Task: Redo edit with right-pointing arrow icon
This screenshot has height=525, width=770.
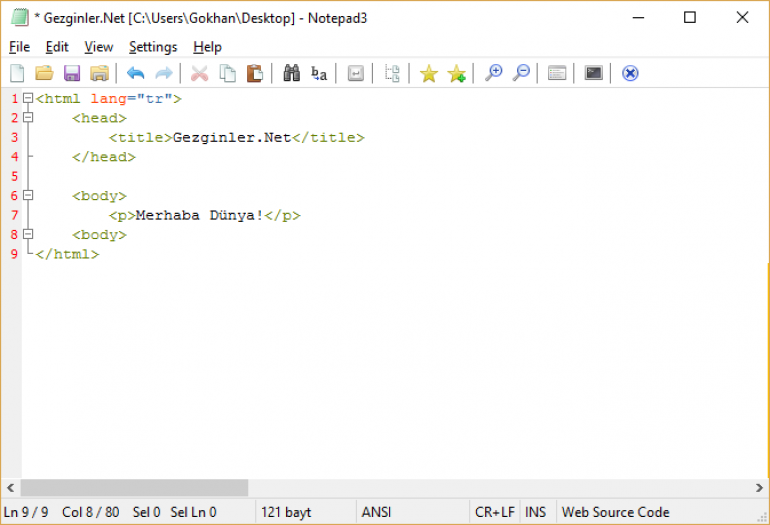Action: pyautogui.click(x=164, y=73)
